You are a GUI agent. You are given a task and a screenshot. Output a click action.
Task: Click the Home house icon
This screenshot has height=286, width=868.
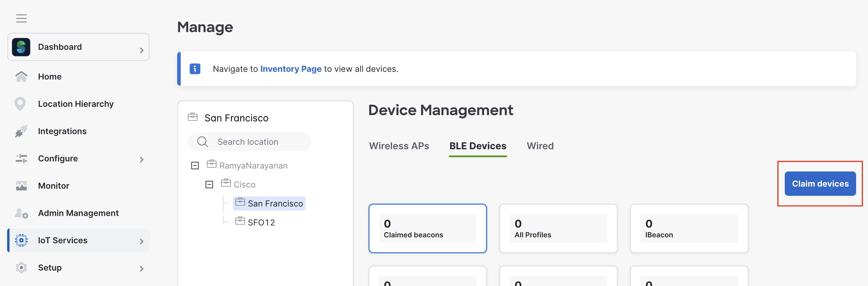(21, 77)
